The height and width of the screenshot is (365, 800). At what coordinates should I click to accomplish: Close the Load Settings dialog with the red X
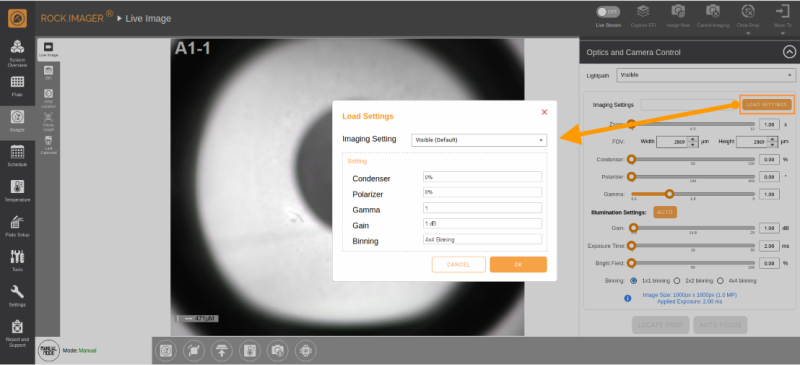tap(544, 112)
